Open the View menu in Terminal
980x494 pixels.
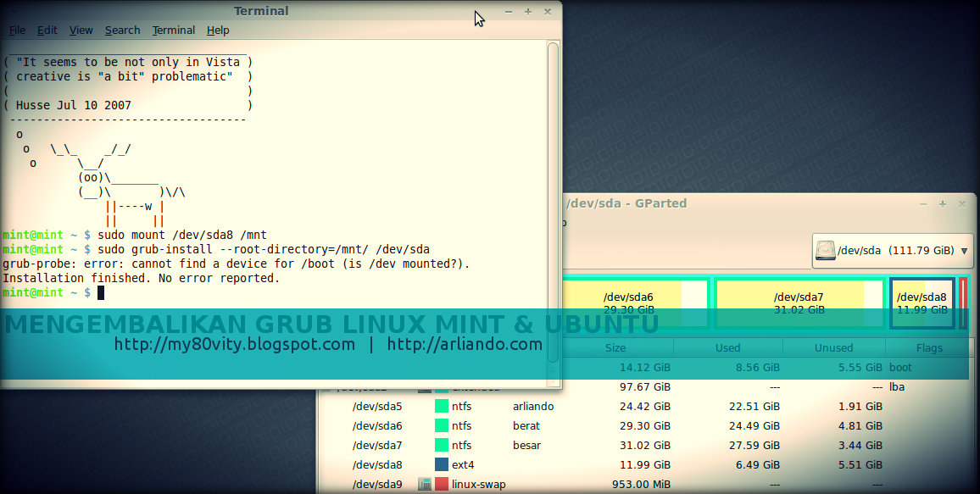81,30
